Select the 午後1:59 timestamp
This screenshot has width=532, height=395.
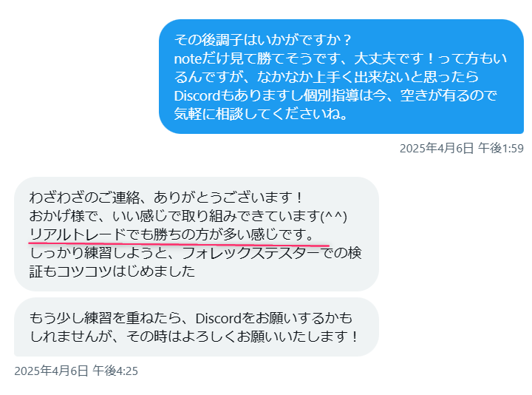point(501,149)
